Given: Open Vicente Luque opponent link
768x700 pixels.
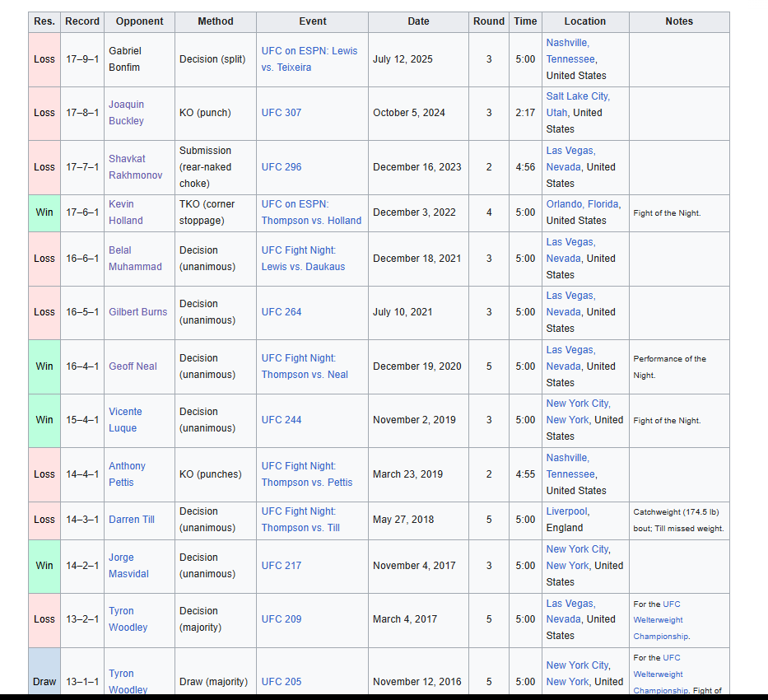Looking at the screenshot, I should [125, 420].
